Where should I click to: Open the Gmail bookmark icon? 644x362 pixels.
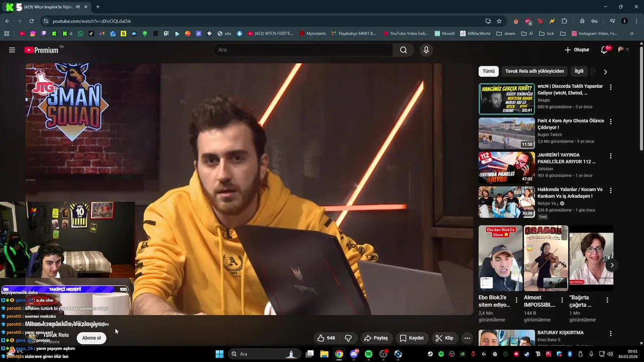(102, 34)
